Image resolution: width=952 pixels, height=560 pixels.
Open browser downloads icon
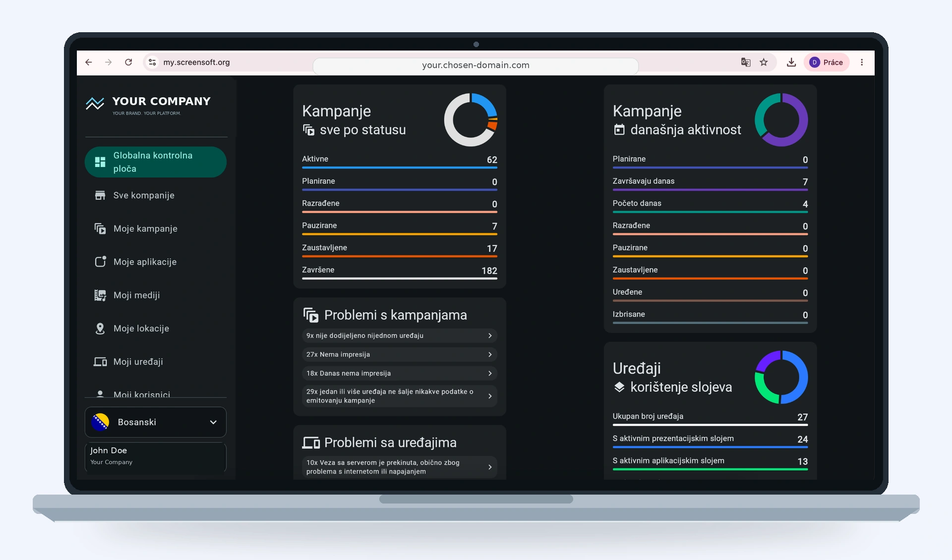tap(791, 62)
